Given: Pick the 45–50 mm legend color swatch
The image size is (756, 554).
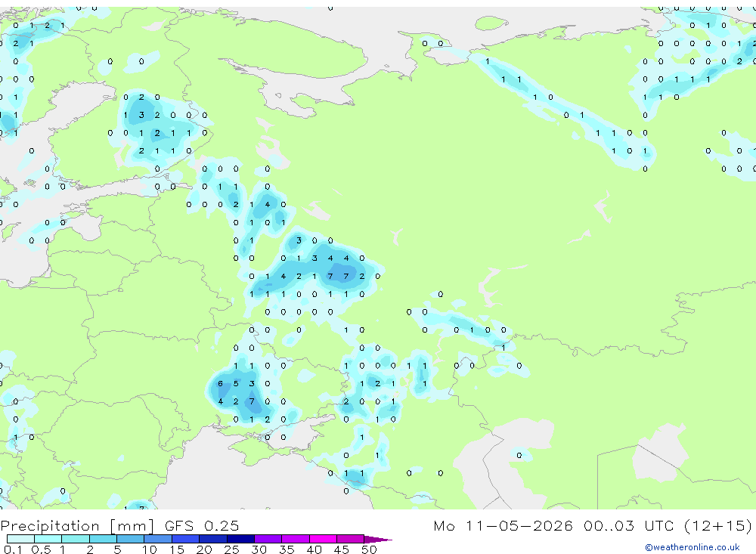Looking at the screenshot, I should (x=351, y=539).
